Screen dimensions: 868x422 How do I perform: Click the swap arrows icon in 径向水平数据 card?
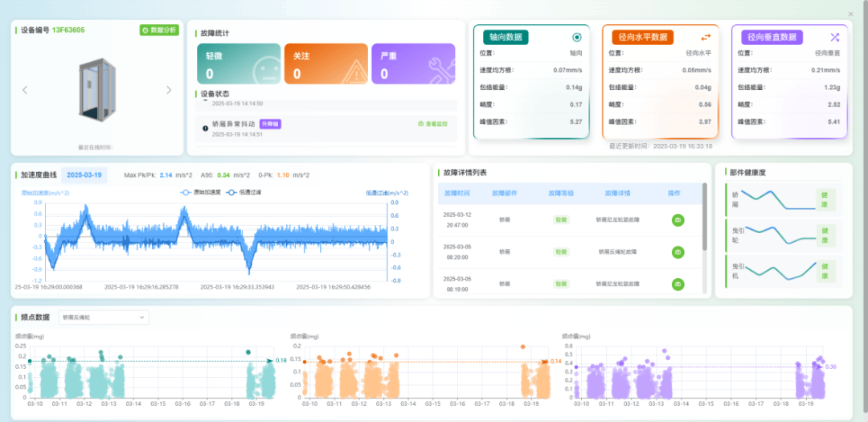pyautogui.click(x=706, y=37)
